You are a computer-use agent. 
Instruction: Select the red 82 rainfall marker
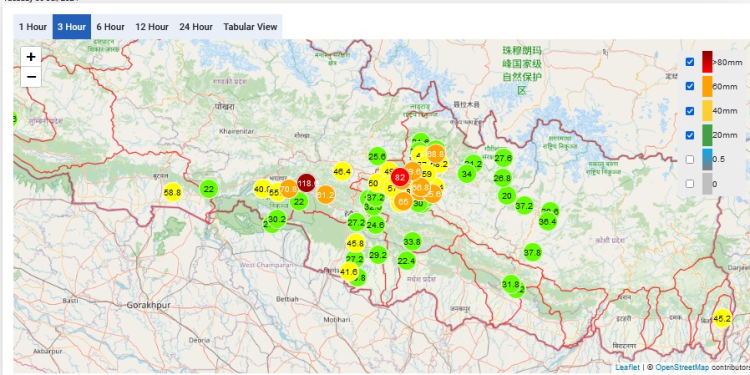point(400,177)
